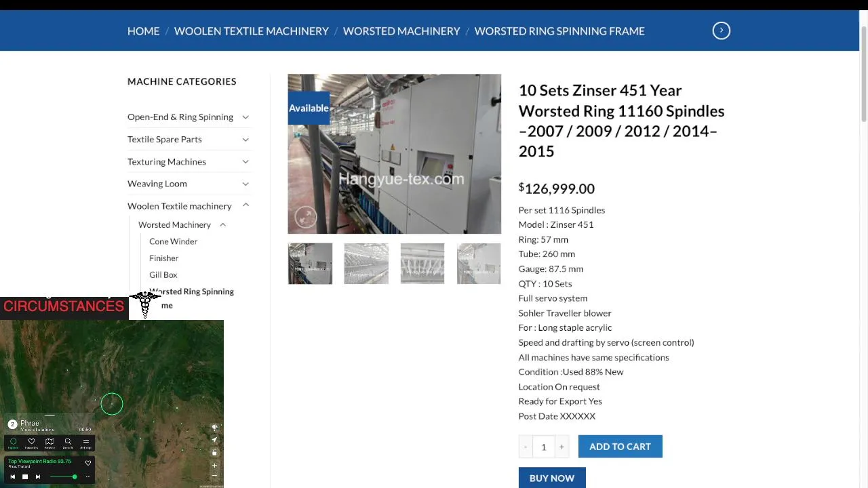Open Weaving Loom category link
The image size is (868, 488).
(157, 184)
